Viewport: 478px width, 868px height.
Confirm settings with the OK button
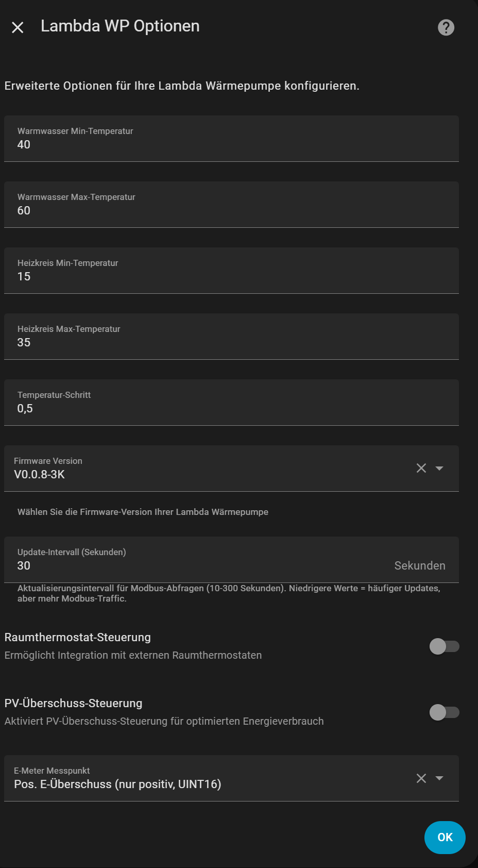444,837
